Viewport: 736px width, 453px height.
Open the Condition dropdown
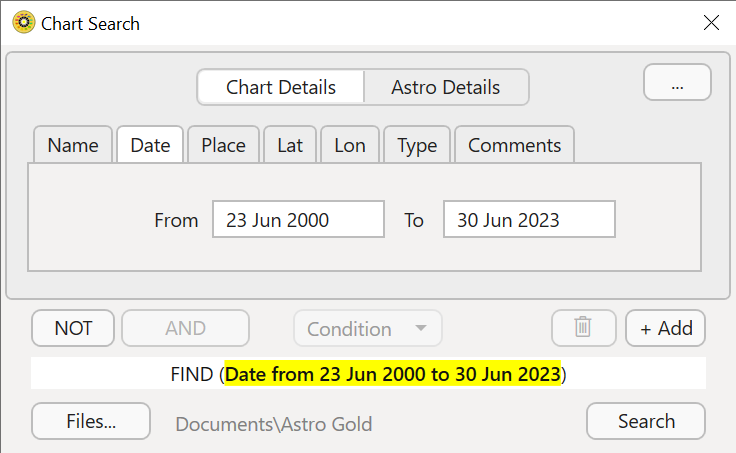[x=368, y=329]
